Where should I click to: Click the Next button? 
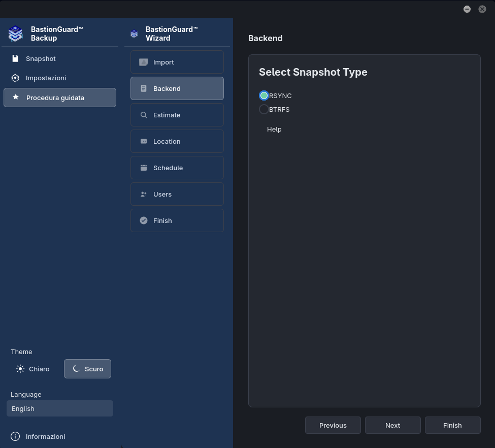click(x=393, y=425)
